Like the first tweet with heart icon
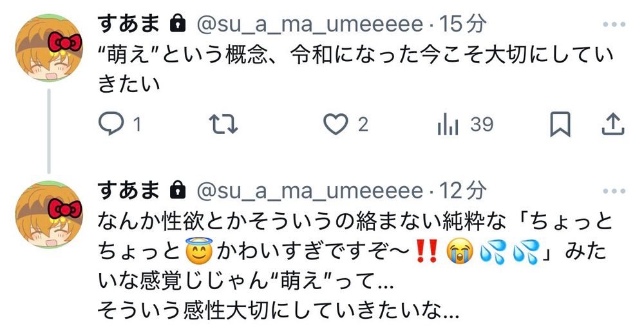Image resolution: width=644 pixels, height=331 pixels. pos(336,124)
